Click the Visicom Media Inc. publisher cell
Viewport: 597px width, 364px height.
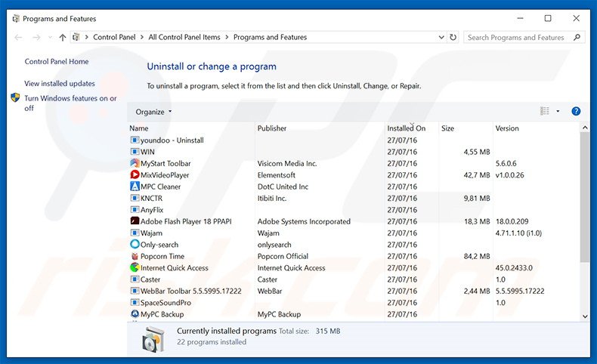(x=287, y=163)
